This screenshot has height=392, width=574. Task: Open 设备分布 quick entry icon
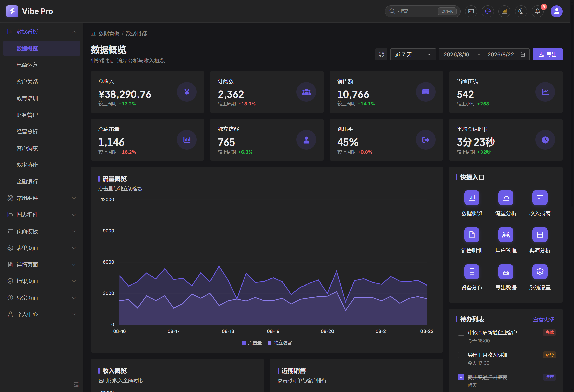coord(472,272)
